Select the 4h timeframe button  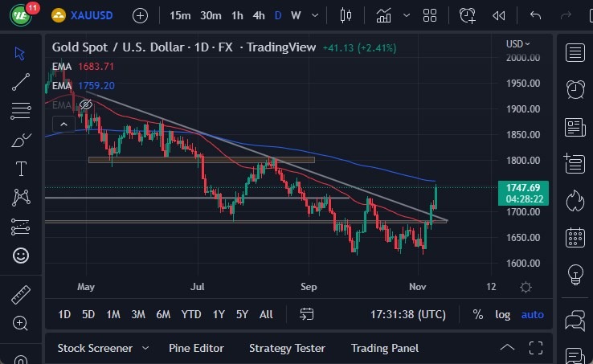(x=258, y=15)
